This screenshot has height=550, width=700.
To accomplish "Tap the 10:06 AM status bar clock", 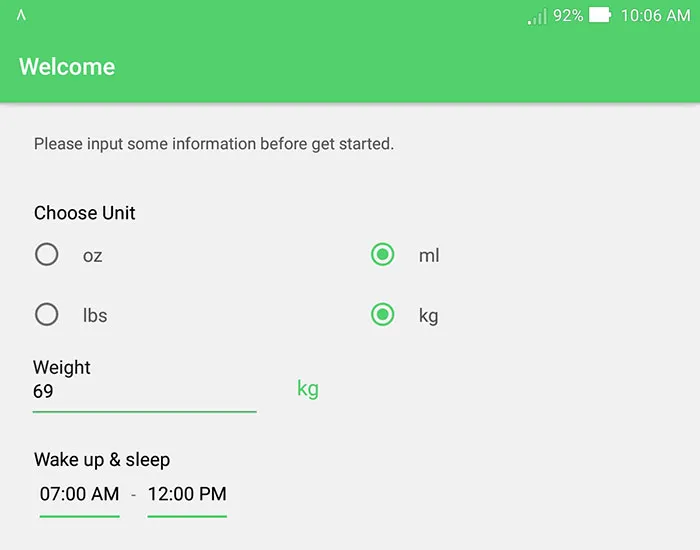I will pyautogui.click(x=655, y=16).
